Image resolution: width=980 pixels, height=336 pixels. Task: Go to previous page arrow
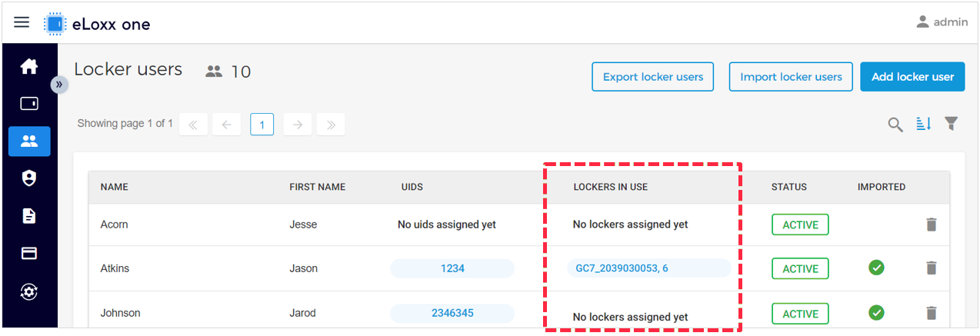226,125
